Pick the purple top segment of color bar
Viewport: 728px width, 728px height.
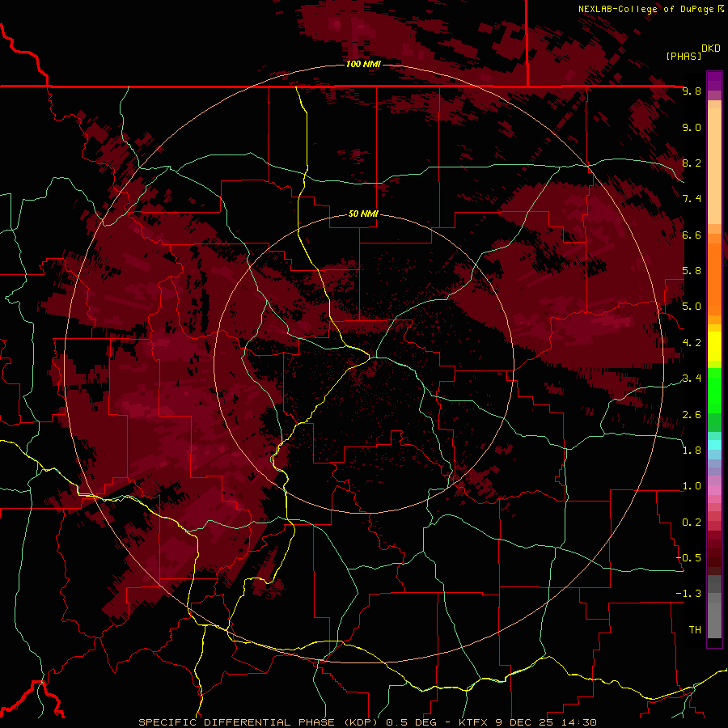(714, 80)
